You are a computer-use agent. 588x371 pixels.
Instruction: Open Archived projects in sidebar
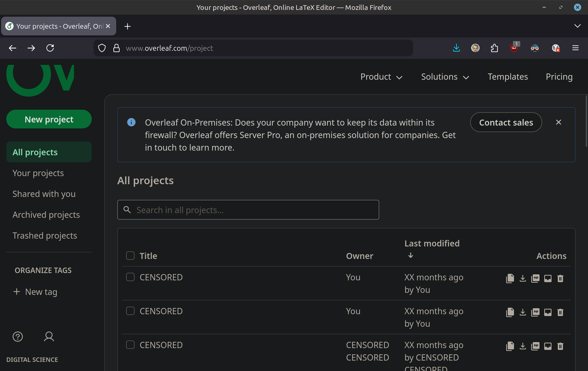[x=46, y=215]
